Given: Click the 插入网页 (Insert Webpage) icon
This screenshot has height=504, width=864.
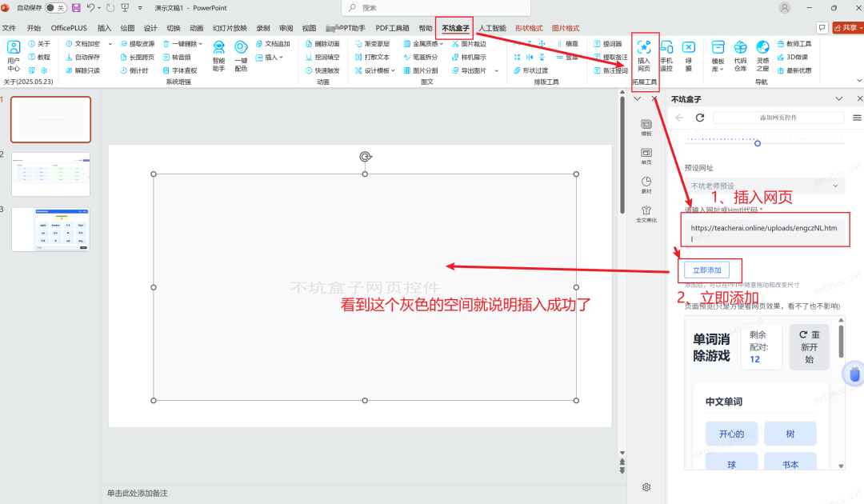Looking at the screenshot, I should point(643,54).
